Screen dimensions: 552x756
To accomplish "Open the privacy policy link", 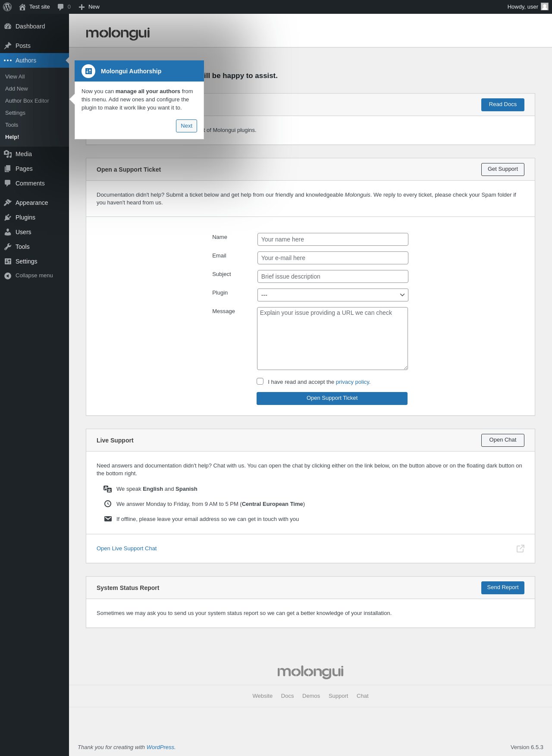I will click(352, 382).
